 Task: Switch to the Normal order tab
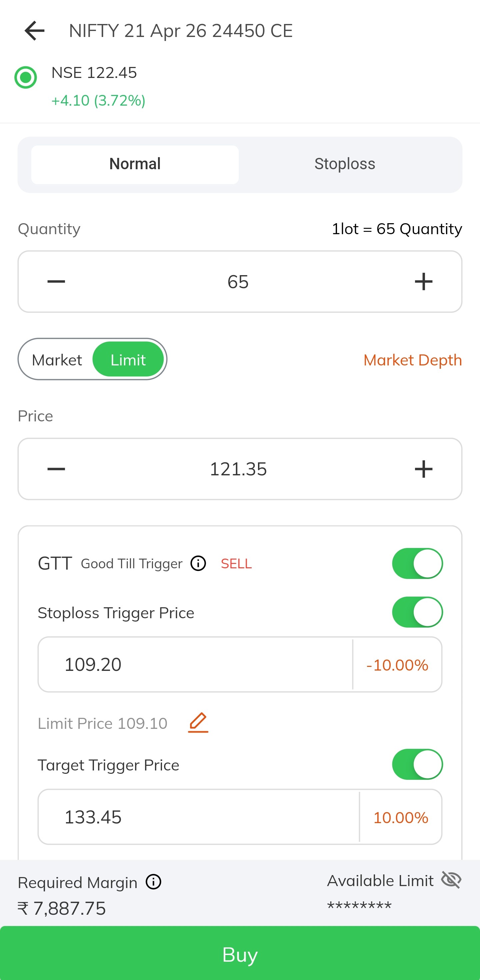coord(135,164)
